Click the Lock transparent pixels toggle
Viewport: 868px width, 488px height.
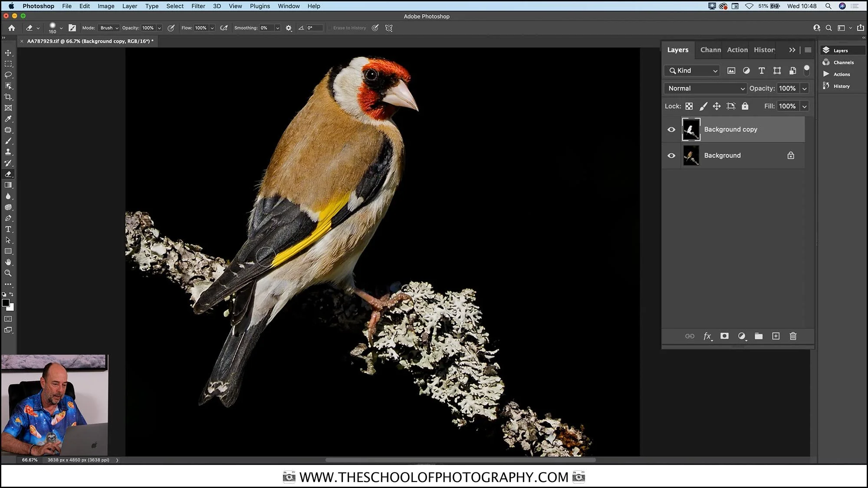(689, 106)
